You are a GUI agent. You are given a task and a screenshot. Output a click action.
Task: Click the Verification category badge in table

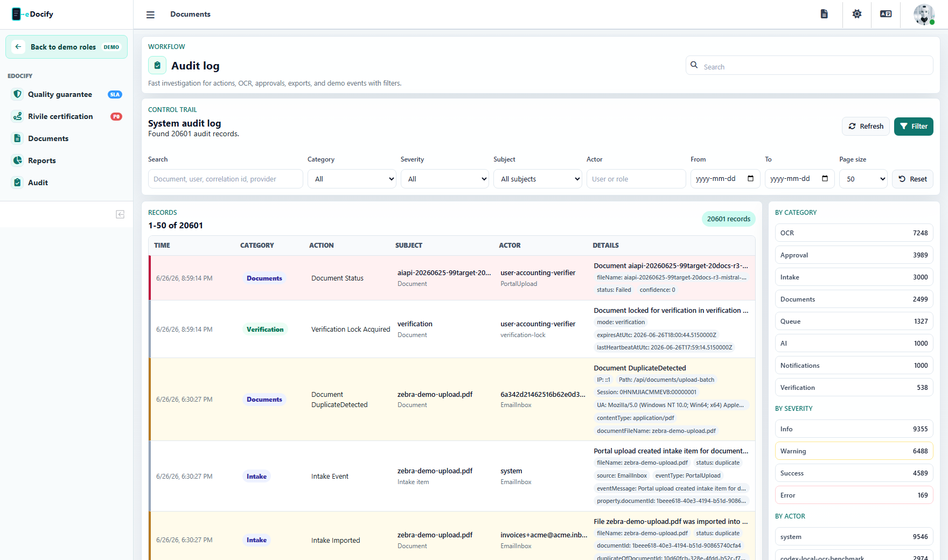coord(265,330)
